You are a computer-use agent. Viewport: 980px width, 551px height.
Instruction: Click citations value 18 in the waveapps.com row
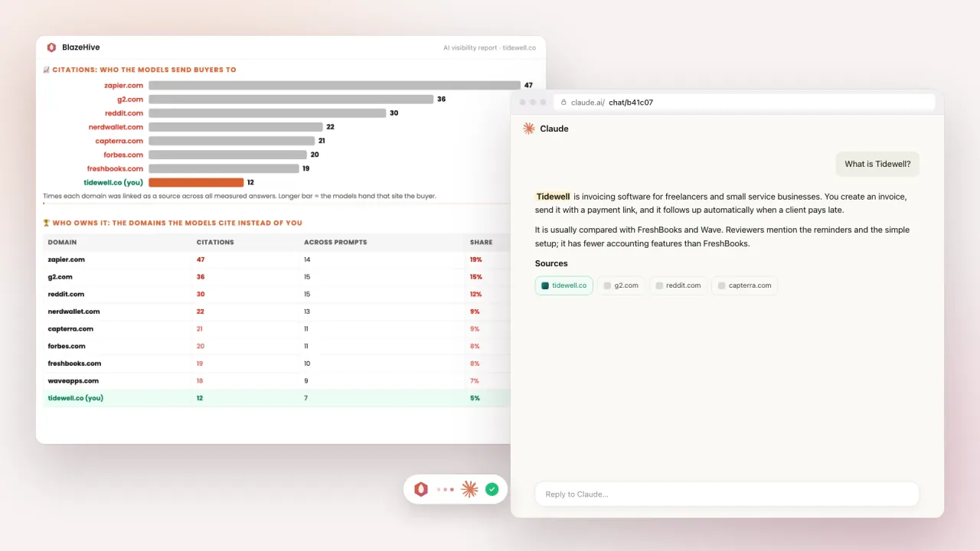pos(201,380)
